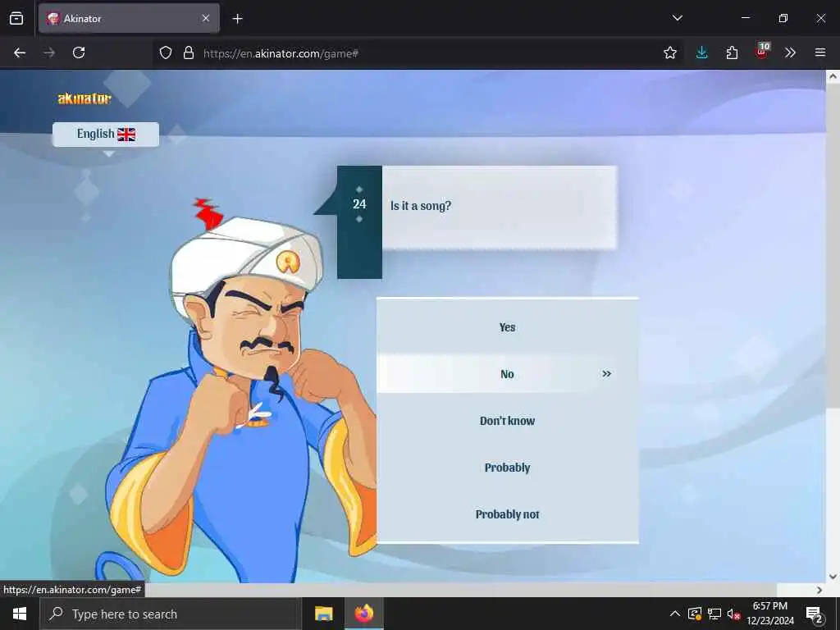This screenshot has width=840, height=630.
Task: Choose the Don't know answer
Action: 507,421
